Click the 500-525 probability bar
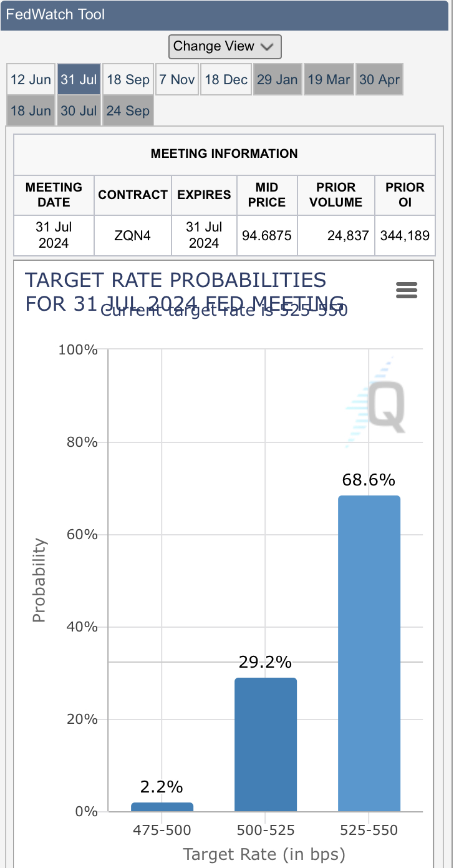This screenshot has height=868, width=454. click(266, 744)
